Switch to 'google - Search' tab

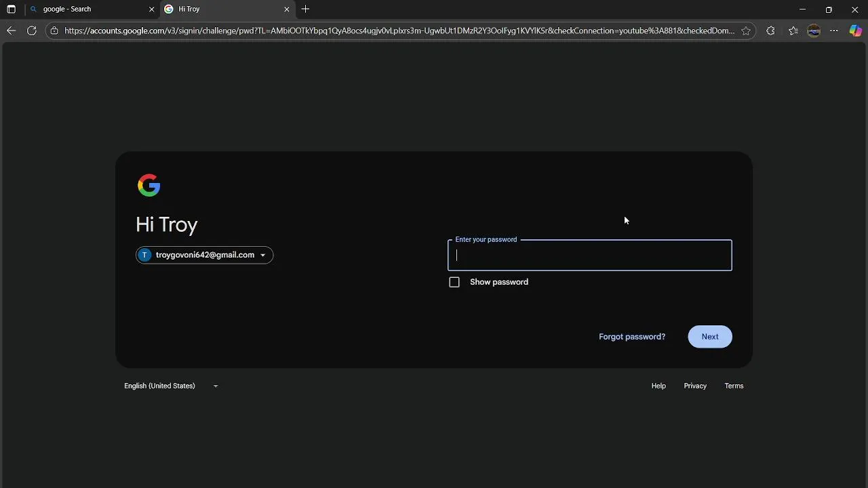pos(92,9)
